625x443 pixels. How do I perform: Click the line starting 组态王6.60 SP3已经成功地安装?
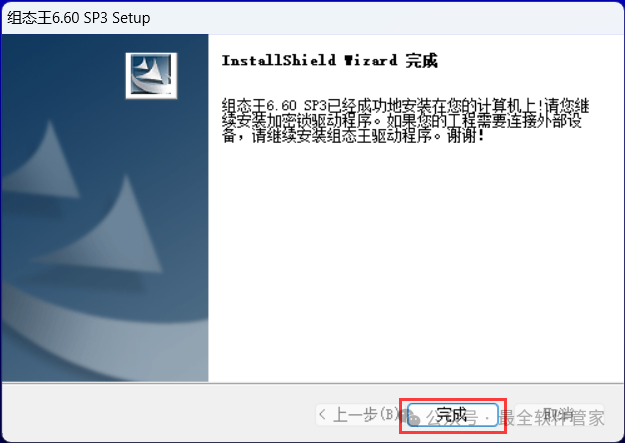405,105
